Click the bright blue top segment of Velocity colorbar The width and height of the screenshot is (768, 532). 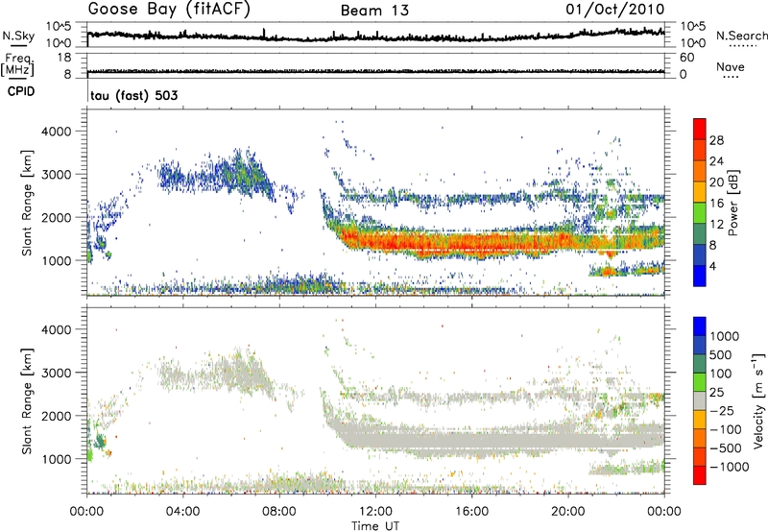[700, 326]
